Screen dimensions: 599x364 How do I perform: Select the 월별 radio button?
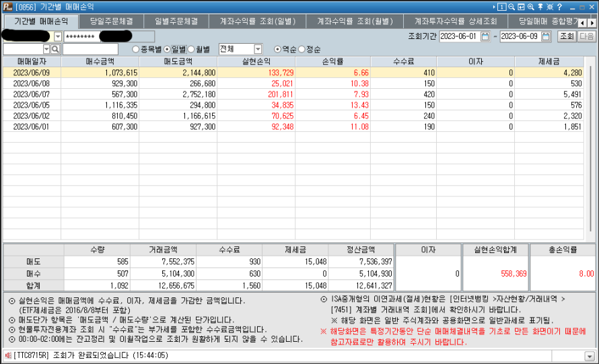pyautogui.click(x=191, y=49)
